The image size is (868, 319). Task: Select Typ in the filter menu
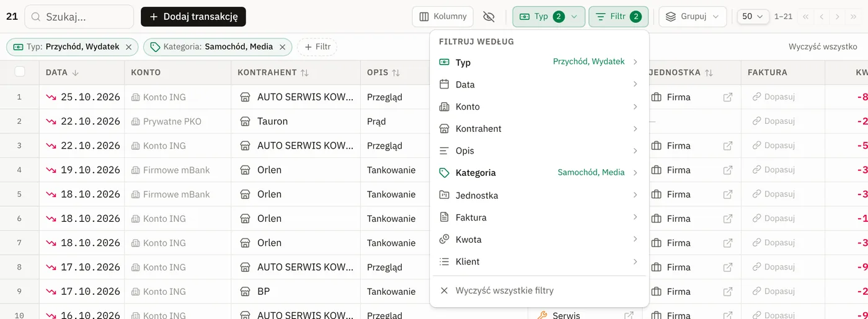point(539,62)
